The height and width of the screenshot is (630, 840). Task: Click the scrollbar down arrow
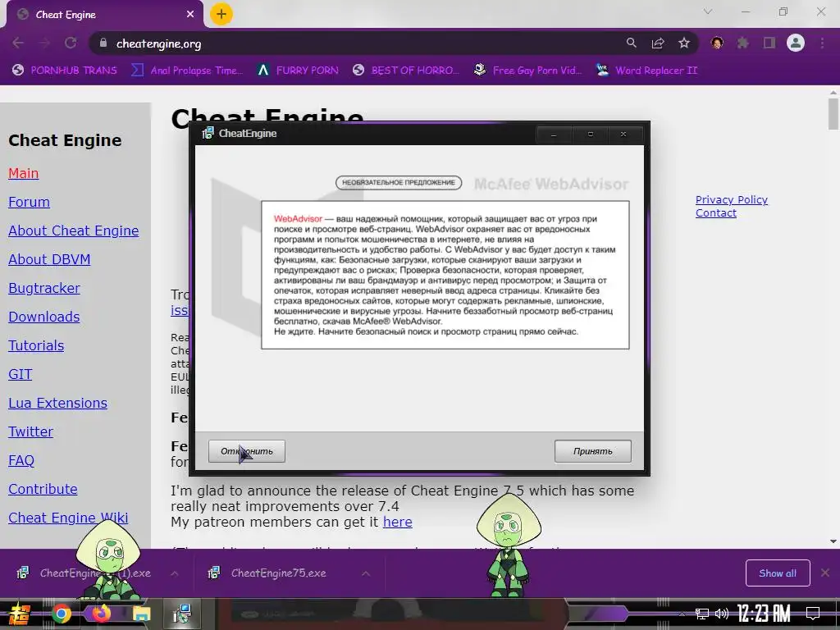point(833,541)
